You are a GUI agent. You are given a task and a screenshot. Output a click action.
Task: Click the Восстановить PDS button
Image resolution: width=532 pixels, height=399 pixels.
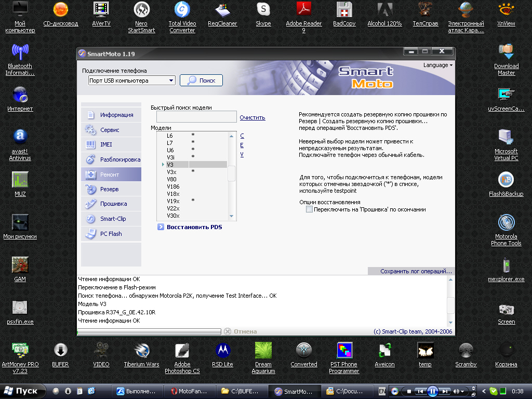point(190,227)
